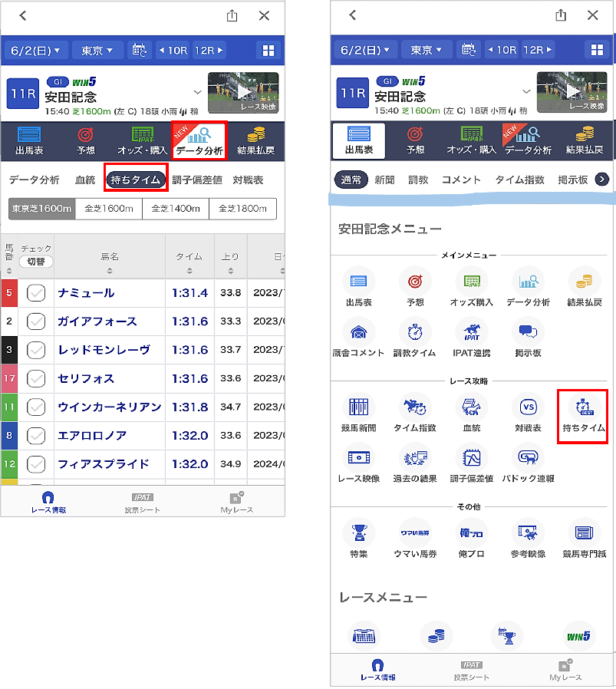Expand 安田記念 race details chevron on left screen
Image resolution: width=616 pixels, height=689 pixels.
198,92
